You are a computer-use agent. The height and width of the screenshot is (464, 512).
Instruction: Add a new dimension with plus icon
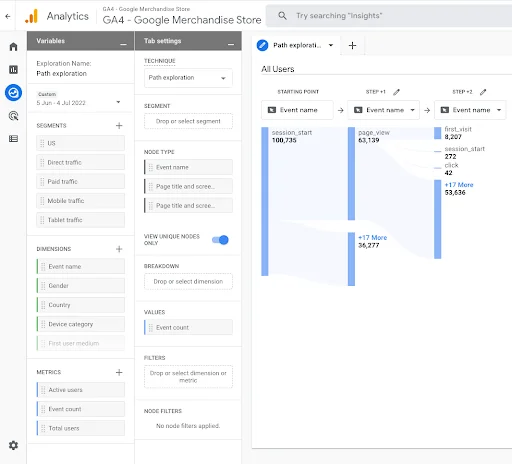point(119,249)
